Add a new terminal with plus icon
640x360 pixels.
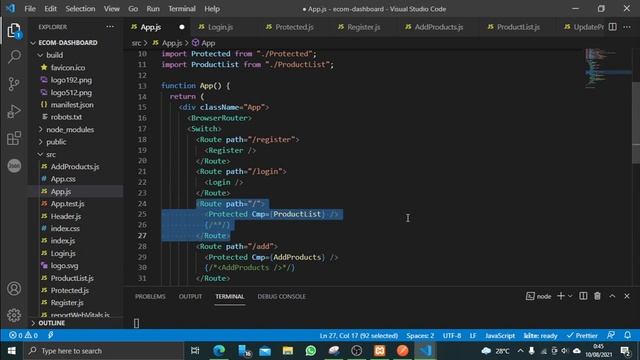point(561,296)
